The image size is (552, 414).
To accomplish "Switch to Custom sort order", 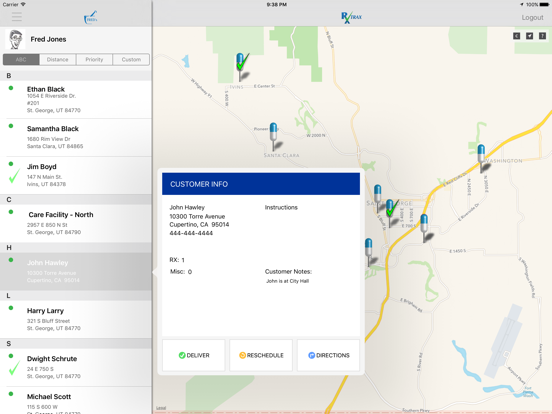I will pos(131,59).
